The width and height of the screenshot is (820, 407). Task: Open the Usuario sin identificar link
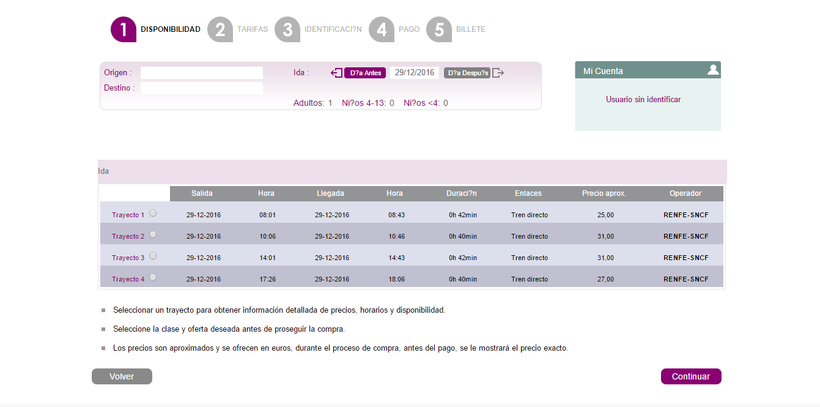(643, 100)
